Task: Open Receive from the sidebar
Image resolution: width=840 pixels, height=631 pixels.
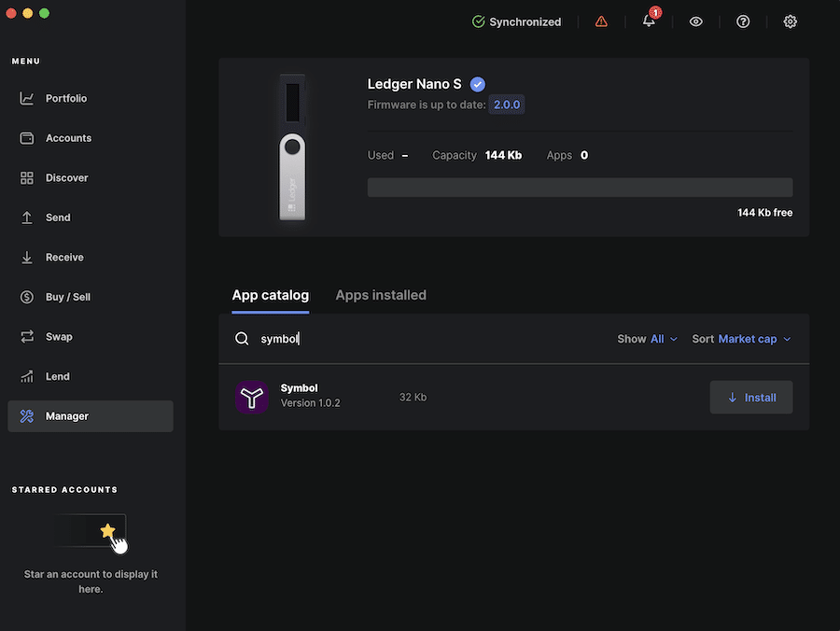Action: [x=91, y=257]
